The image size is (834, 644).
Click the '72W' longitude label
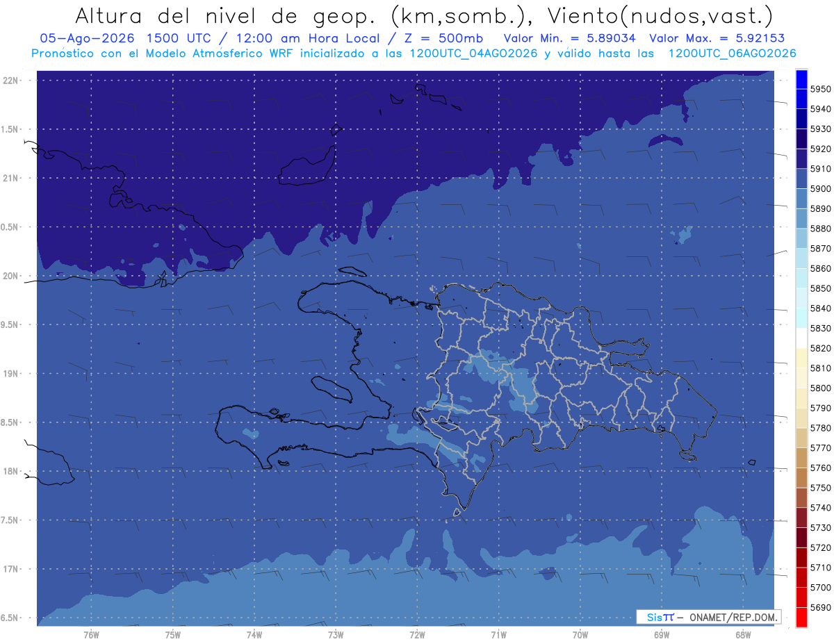coord(417,635)
